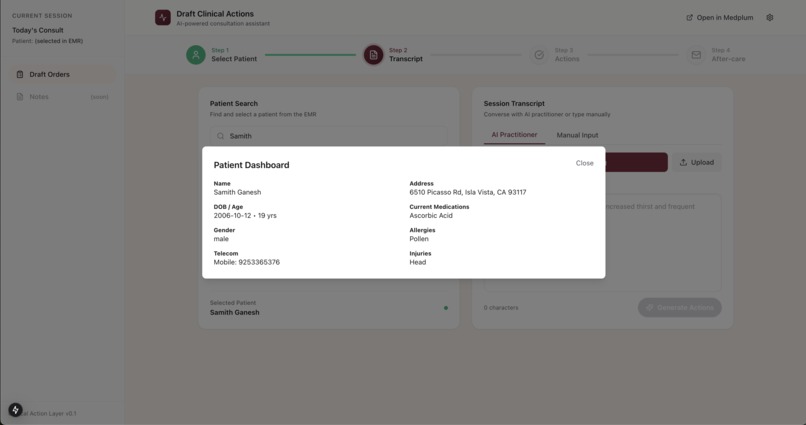Click the upload arrow icon
The image size is (806, 425).
click(x=683, y=162)
